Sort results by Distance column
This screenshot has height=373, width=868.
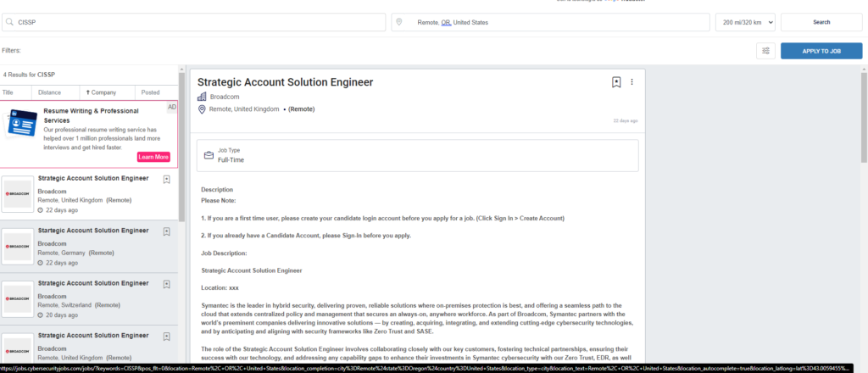(50, 92)
